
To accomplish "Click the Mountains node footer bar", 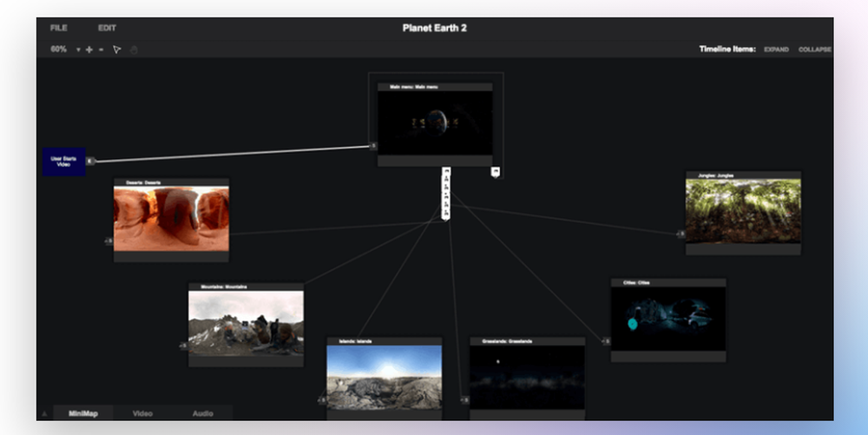I will [246, 361].
